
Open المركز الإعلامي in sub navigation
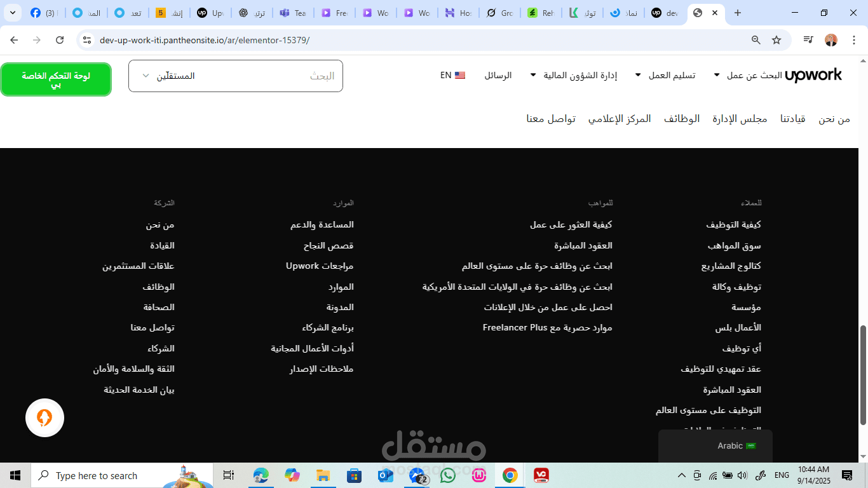[x=620, y=119]
